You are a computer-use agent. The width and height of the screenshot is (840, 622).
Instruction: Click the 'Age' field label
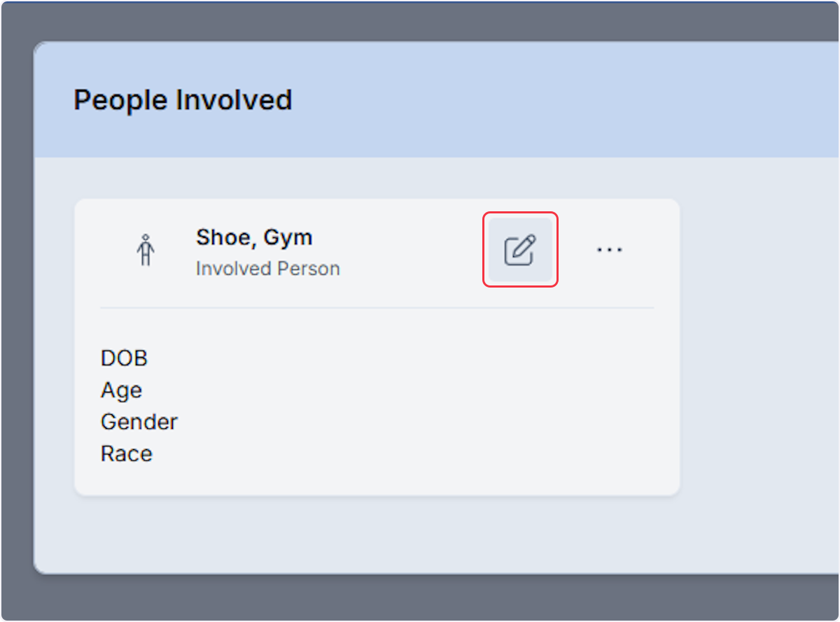[121, 390]
